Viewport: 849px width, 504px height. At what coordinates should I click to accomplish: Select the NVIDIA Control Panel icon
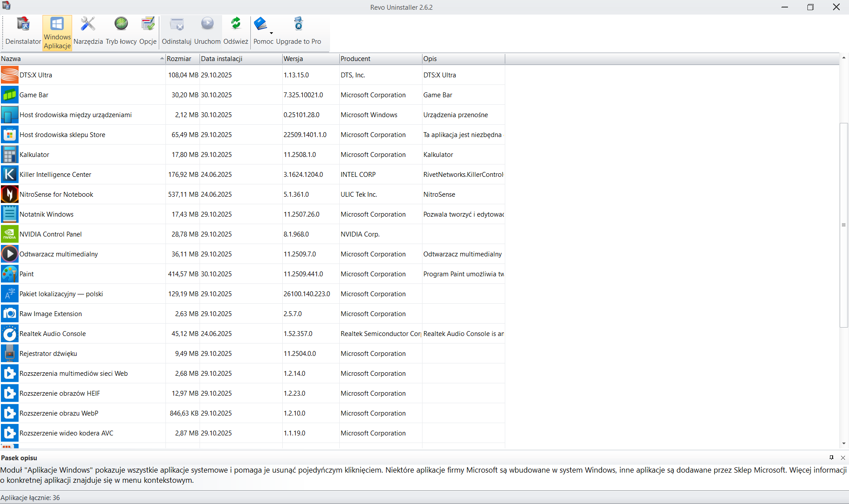(x=9, y=234)
